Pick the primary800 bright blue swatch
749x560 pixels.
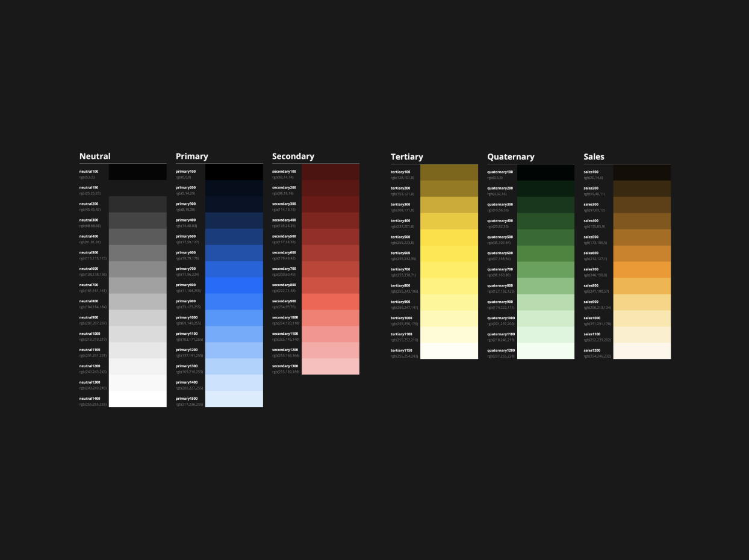click(234, 285)
